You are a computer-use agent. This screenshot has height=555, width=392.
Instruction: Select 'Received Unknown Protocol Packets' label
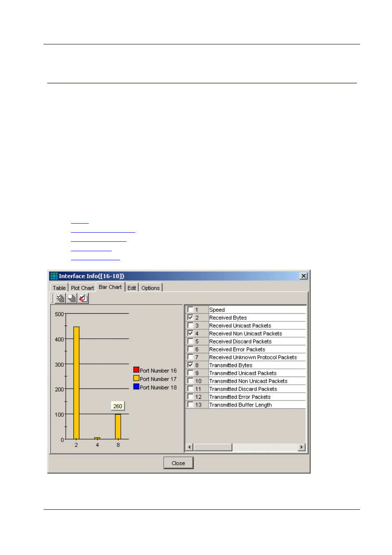[x=253, y=357]
